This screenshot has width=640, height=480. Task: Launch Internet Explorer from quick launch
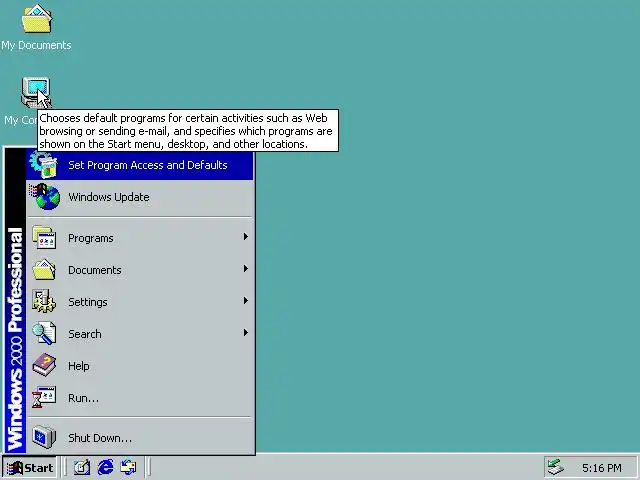click(x=105, y=467)
